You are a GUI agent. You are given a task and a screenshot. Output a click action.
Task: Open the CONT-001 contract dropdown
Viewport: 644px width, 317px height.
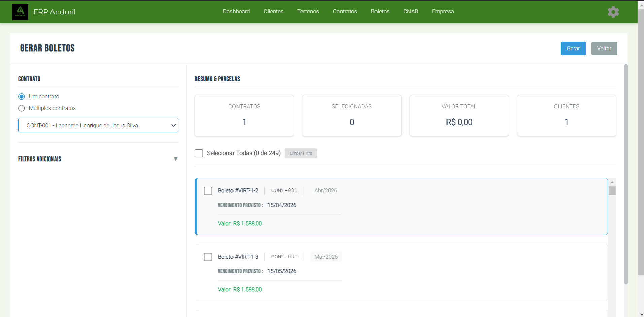[x=98, y=125]
